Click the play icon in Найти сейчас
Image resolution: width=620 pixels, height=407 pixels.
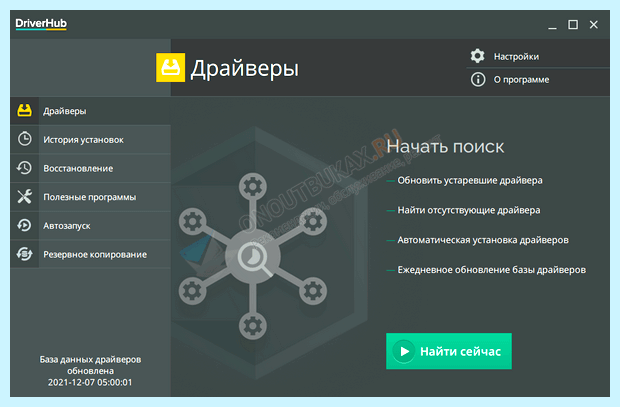coord(404,351)
